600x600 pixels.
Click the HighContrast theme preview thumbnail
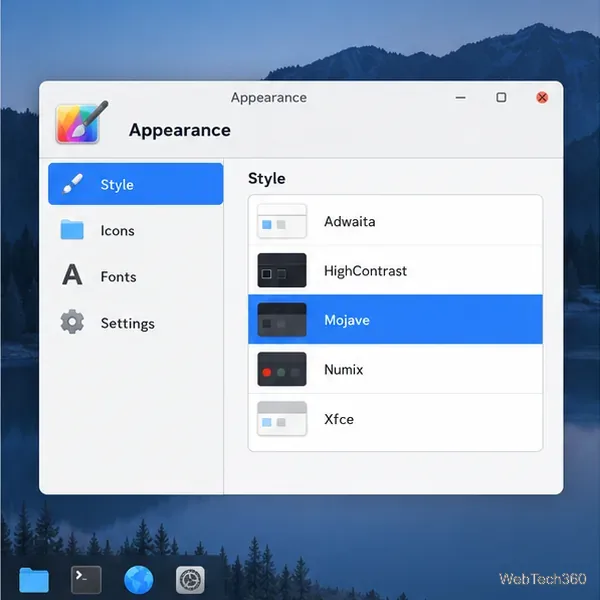point(282,270)
